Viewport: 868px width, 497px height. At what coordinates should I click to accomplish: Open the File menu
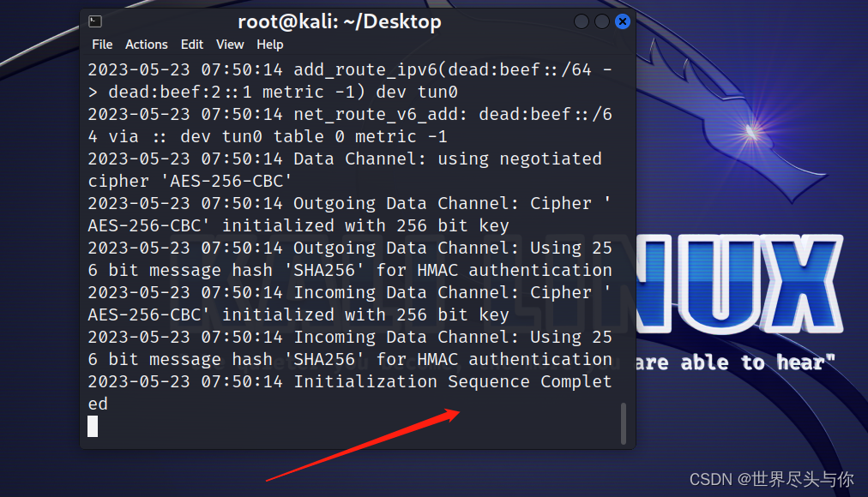click(102, 45)
